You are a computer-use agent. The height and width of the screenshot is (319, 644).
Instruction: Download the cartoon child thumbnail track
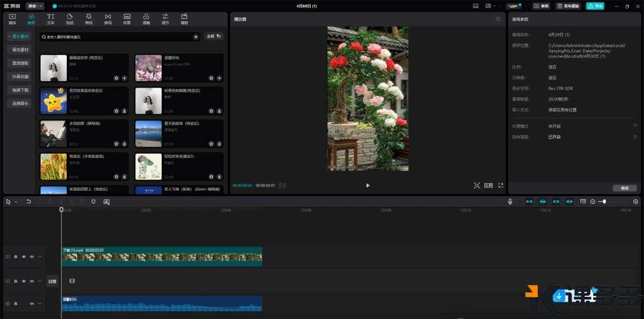coord(219,176)
